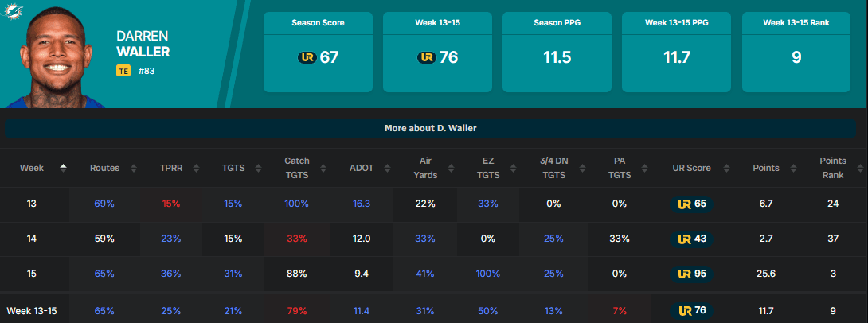Click the Air Yards column header
The height and width of the screenshot is (323, 868).
pos(425,168)
